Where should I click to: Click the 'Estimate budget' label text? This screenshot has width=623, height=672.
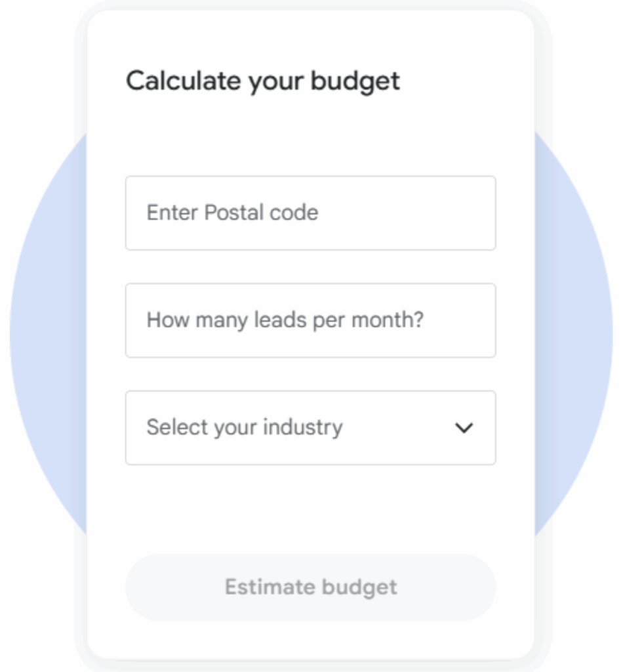[x=311, y=587]
